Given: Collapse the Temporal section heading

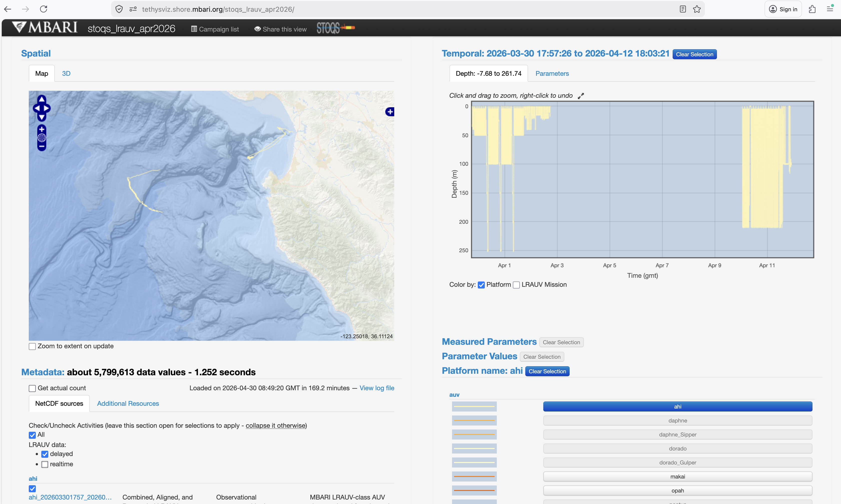Looking at the screenshot, I should (x=556, y=53).
